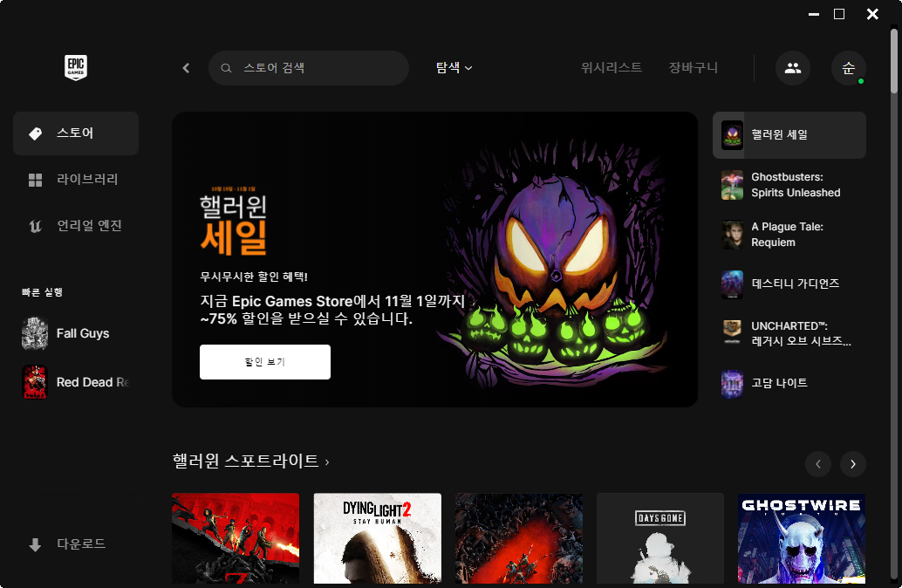
Task: Select UNCHARTED 레거시 오브 시브즈 text entry
Action: (801, 334)
